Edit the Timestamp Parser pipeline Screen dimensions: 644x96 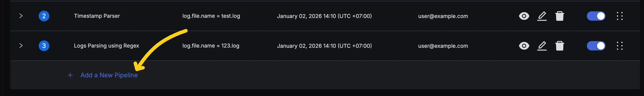542,16
